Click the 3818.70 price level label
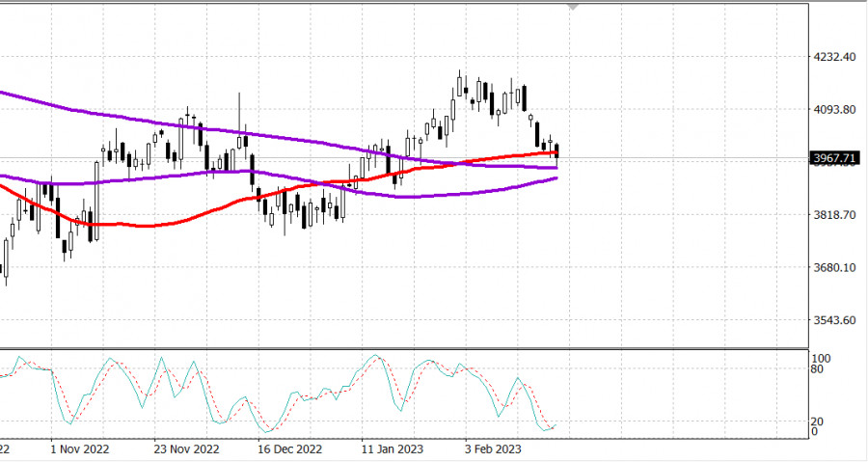The image size is (868, 462). pyautogui.click(x=835, y=215)
